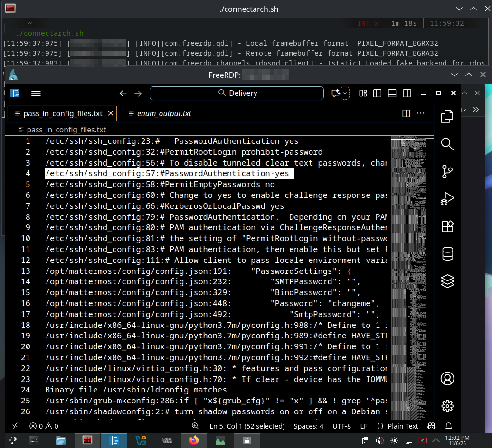Open the hamburger application menu
Screen dimensions: 492x448
click(36, 93)
